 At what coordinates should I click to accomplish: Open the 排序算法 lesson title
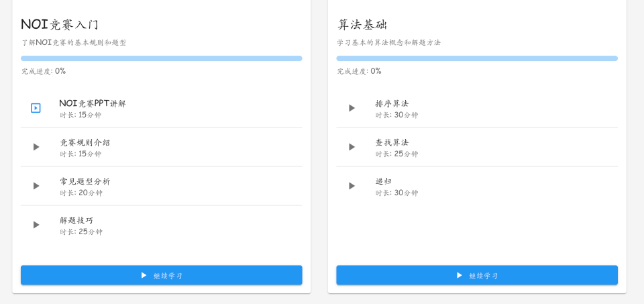pyautogui.click(x=392, y=103)
